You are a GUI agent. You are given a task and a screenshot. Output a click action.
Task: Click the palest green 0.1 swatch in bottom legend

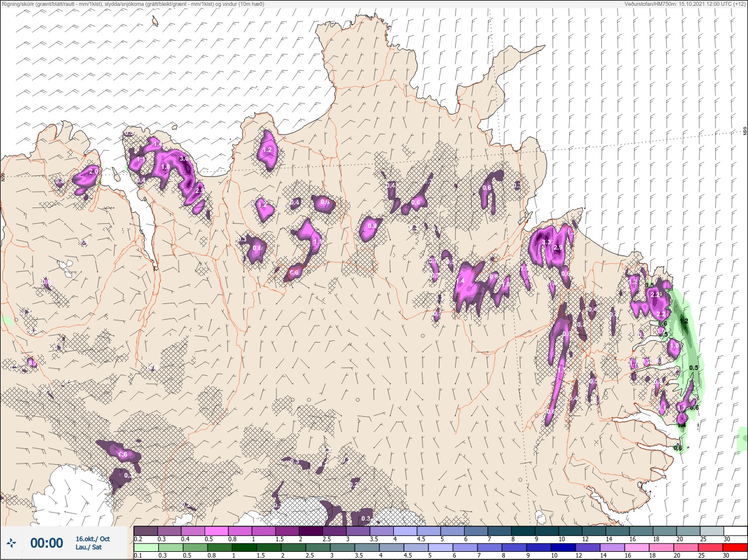tap(145, 547)
